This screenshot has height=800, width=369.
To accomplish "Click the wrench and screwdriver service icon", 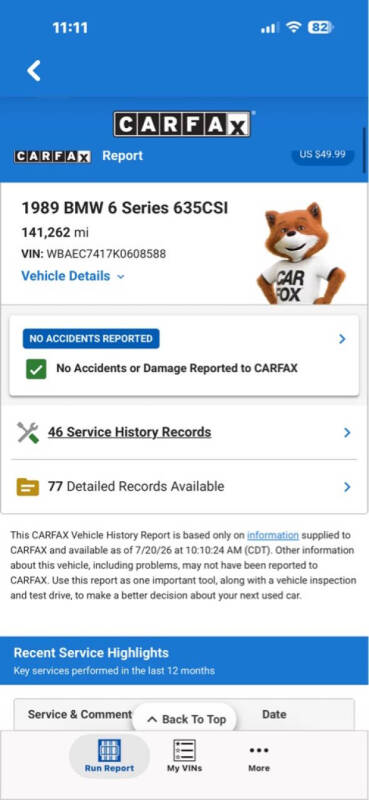I will coord(28,433).
